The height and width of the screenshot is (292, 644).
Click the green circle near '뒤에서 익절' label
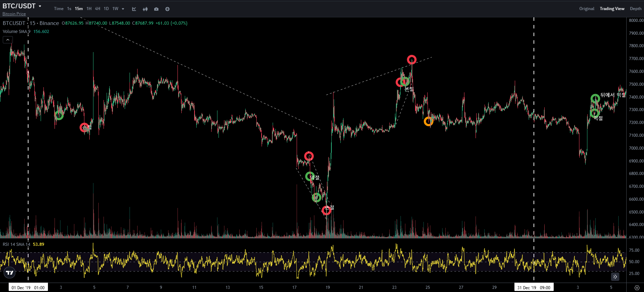pos(595,99)
